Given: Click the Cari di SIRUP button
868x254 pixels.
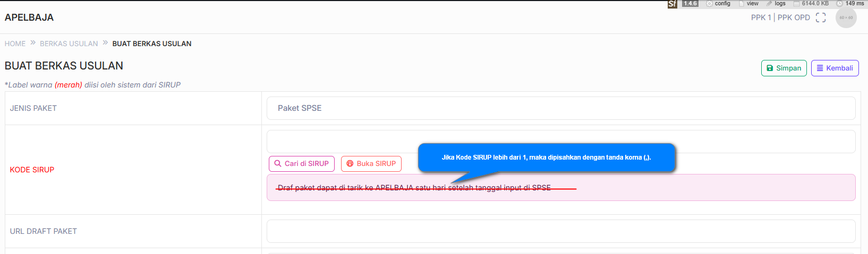Looking at the screenshot, I should pos(302,163).
